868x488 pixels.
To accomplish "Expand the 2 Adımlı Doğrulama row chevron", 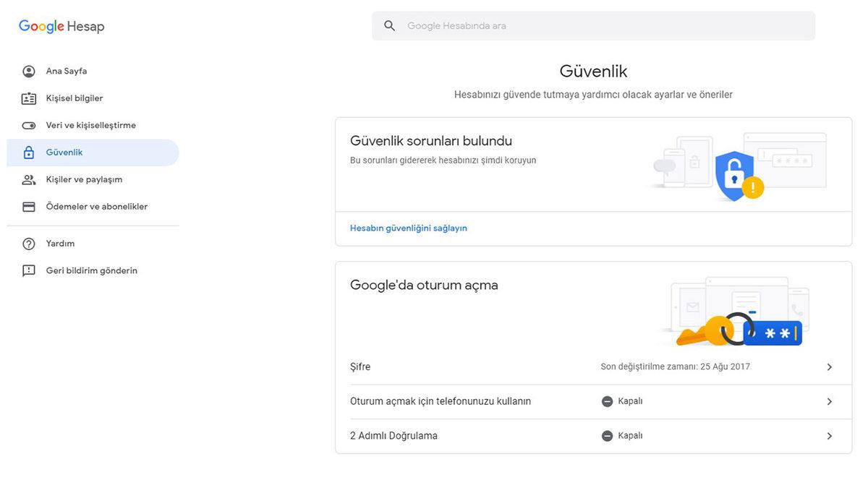I will click(830, 435).
